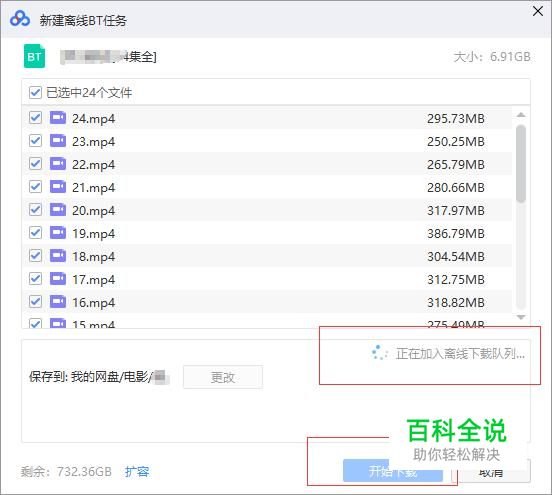This screenshot has width=552, height=495.
Task: Click the 大小: 6.91GB total size text
Action: coord(492,56)
